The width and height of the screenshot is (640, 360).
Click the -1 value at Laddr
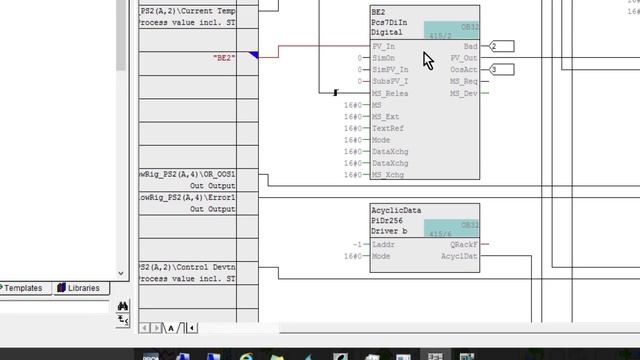358,244
